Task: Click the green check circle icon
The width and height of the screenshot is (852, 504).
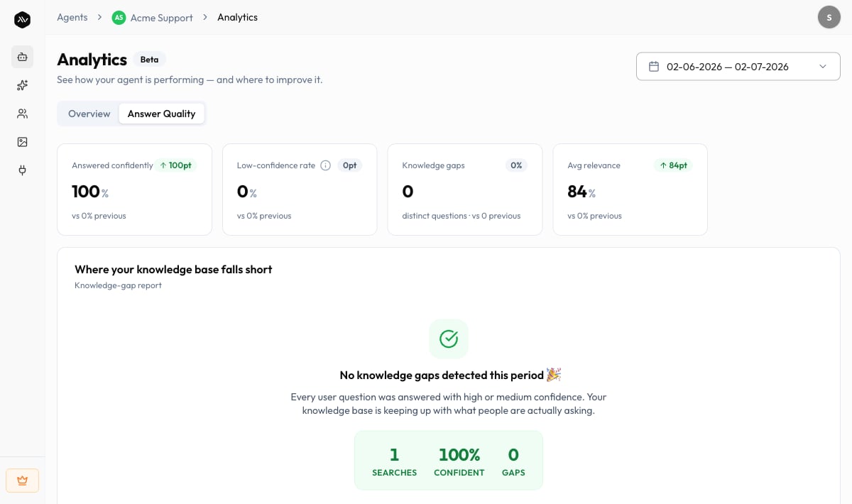Action: pyautogui.click(x=449, y=339)
